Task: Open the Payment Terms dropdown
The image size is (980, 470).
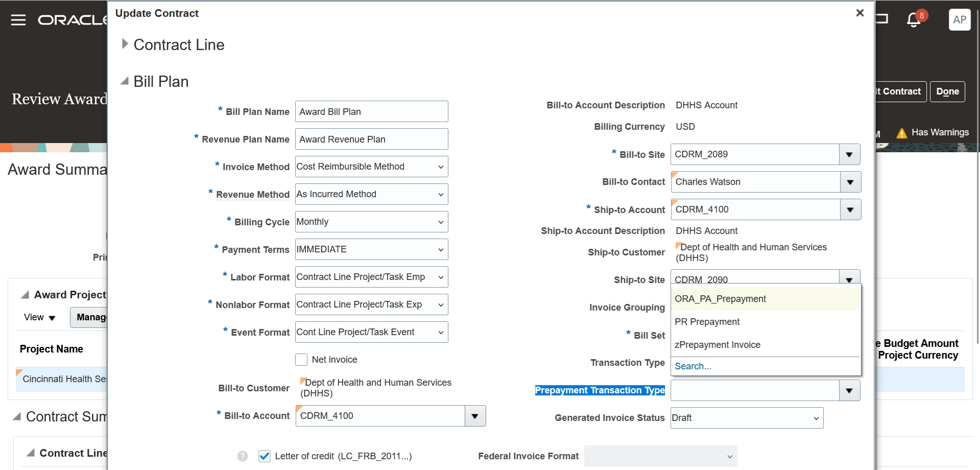Action: [372, 249]
